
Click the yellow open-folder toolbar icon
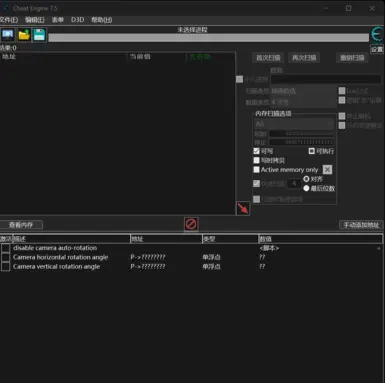pyautogui.click(x=24, y=35)
